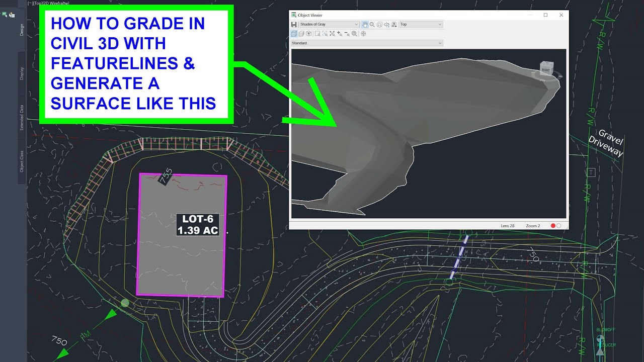Select the BLOWOFF label in drawing

(x=605, y=329)
